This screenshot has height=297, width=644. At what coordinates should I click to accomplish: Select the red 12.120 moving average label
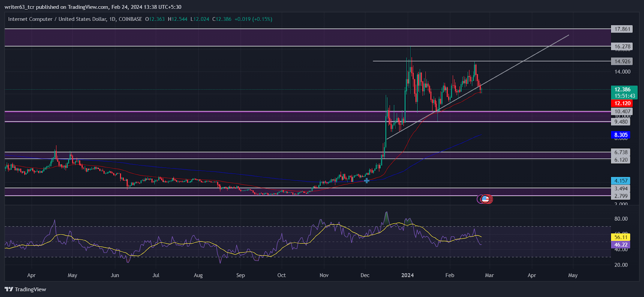pos(622,104)
